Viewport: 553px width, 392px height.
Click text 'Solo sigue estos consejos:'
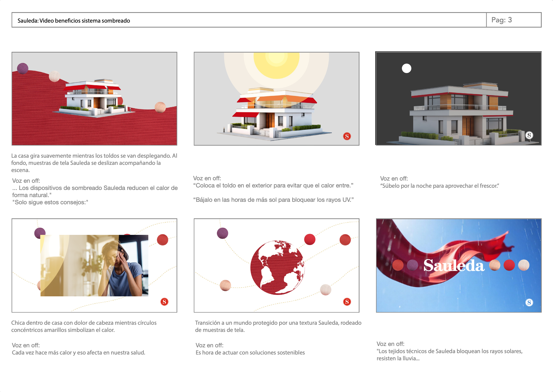click(x=50, y=202)
